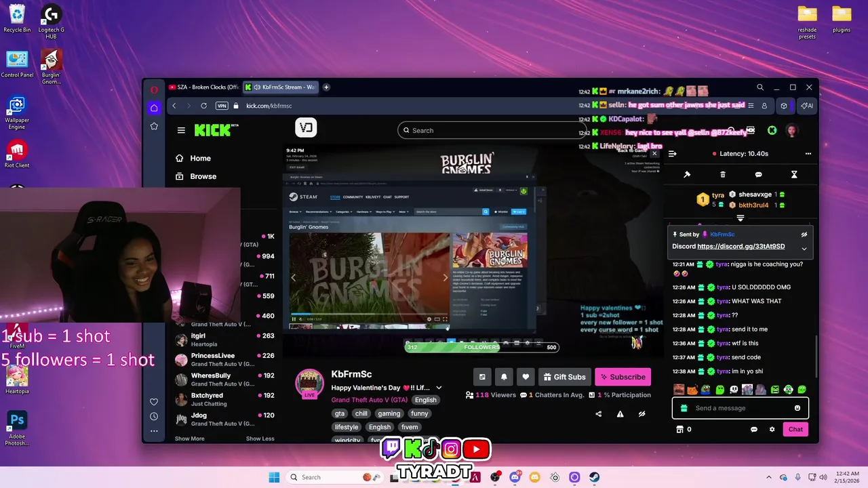868x488 pixels.
Task: Switch to SZA - Broken Clocks tab
Action: tap(203, 87)
